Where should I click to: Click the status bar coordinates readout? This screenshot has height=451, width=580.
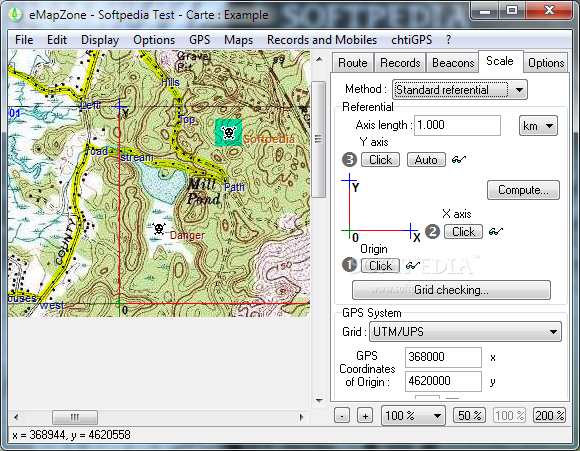71,435
